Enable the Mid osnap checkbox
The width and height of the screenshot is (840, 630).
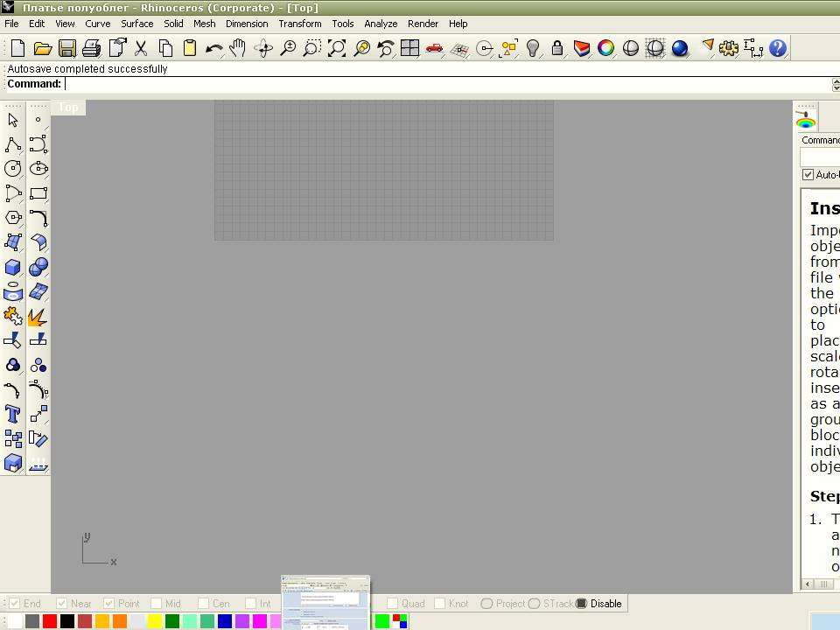click(x=156, y=603)
